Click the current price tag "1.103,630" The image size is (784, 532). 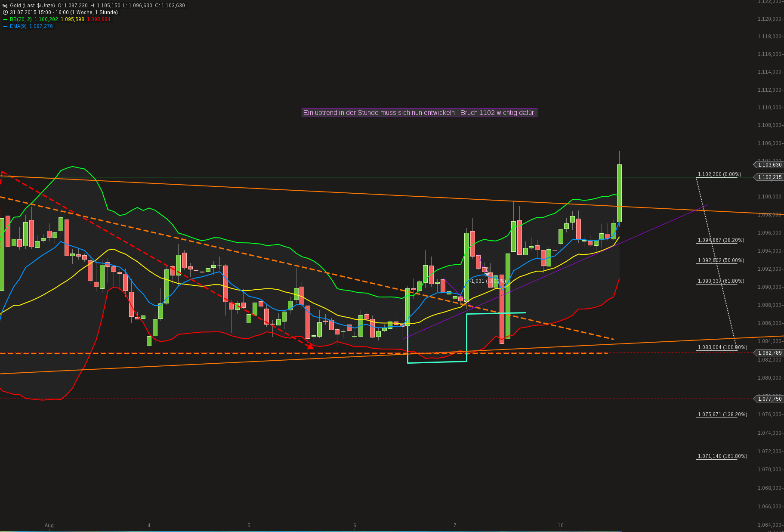pyautogui.click(x=769, y=165)
